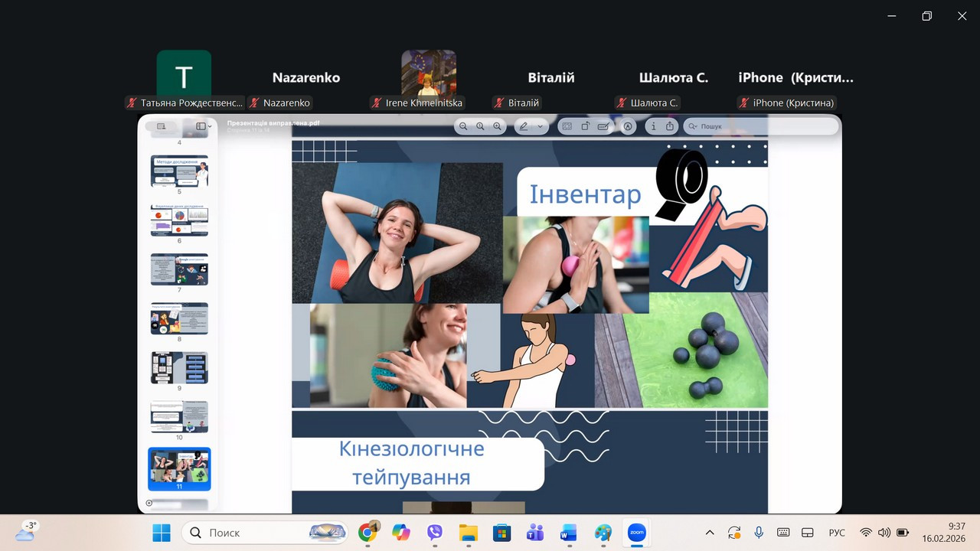Switch the РУС keyboard language indicator
Image resolution: width=980 pixels, height=551 pixels.
point(837,533)
